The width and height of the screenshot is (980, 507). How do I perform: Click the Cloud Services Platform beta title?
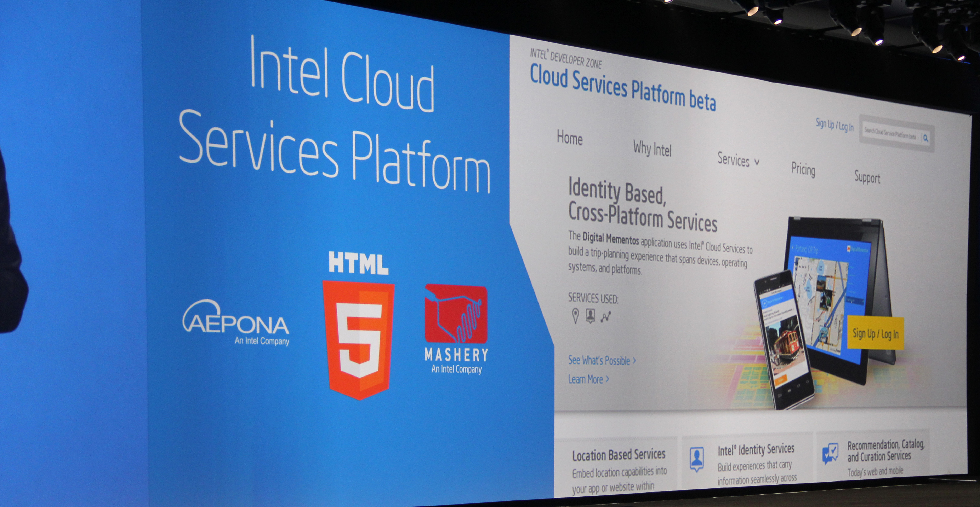pos(622,87)
